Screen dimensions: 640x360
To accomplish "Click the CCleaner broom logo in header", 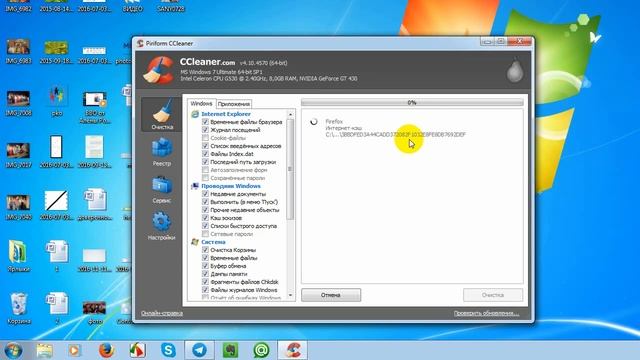I will click(x=159, y=70).
